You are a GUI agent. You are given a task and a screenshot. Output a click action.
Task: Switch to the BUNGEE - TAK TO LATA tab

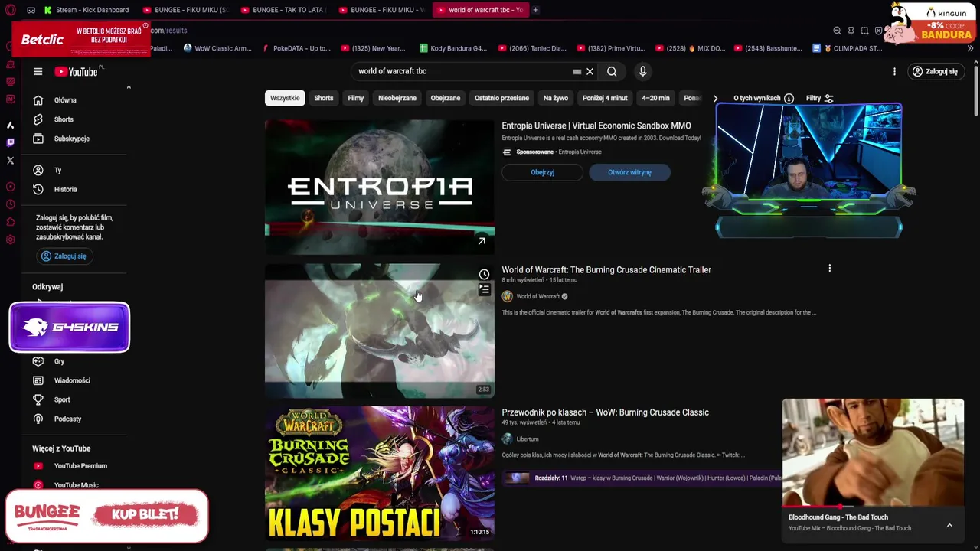click(283, 10)
